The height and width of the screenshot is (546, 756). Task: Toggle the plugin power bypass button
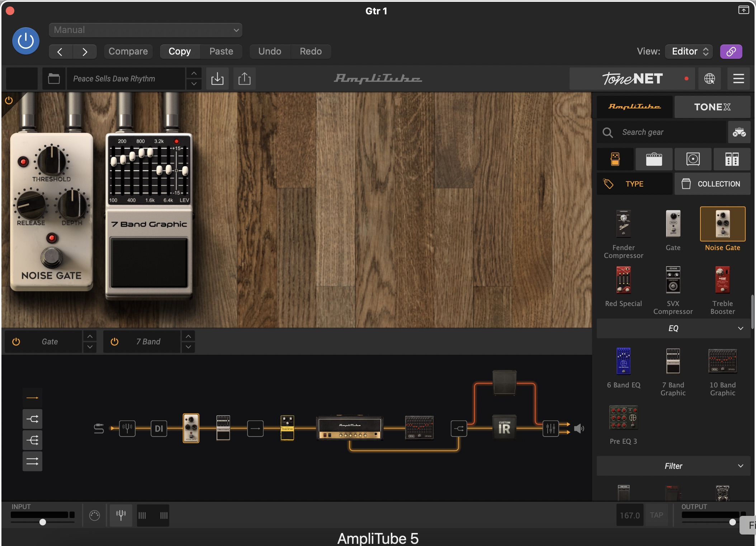pyautogui.click(x=26, y=41)
